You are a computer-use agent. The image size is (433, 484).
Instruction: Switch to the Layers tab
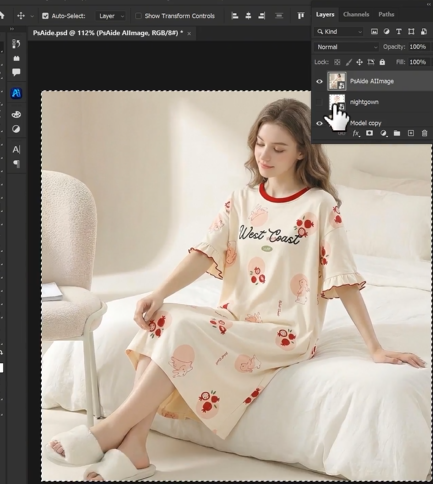pos(325,14)
